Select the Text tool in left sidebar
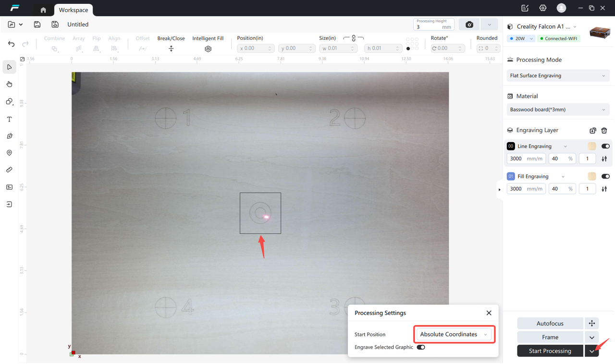The width and height of the screenshot is (615, 364). click(x=9, y=119)
